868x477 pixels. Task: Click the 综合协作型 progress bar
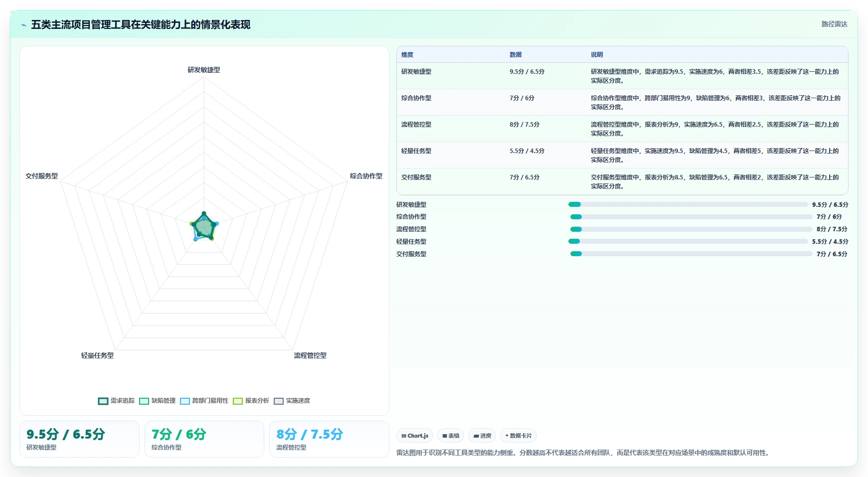692,217
